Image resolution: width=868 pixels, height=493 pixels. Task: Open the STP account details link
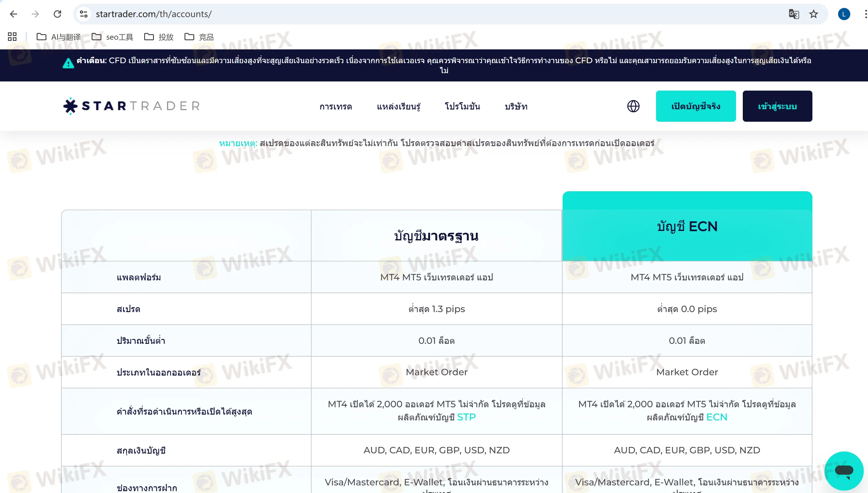click(x=467, y=417)
